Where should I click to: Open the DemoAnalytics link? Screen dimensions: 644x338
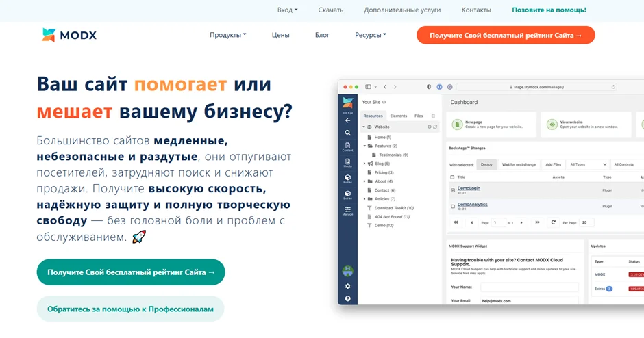(x=472, y=205)
